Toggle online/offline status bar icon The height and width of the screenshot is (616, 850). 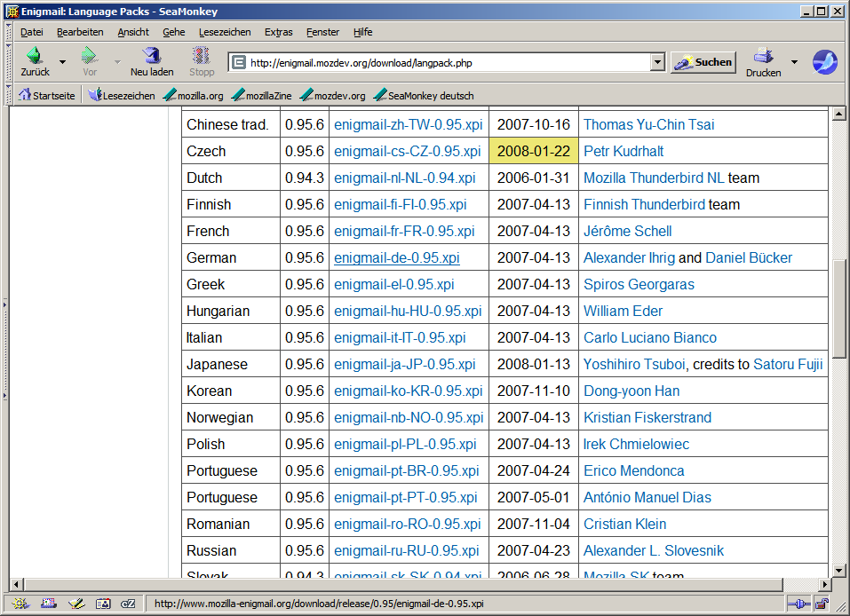tap(799, 604)
